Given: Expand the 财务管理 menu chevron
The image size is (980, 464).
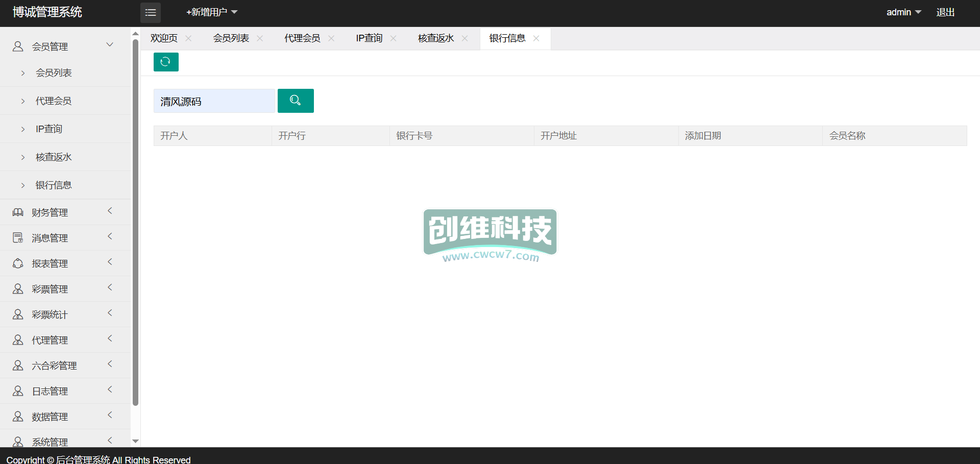Looking at the screenshot, I should [x=110, y=211].
